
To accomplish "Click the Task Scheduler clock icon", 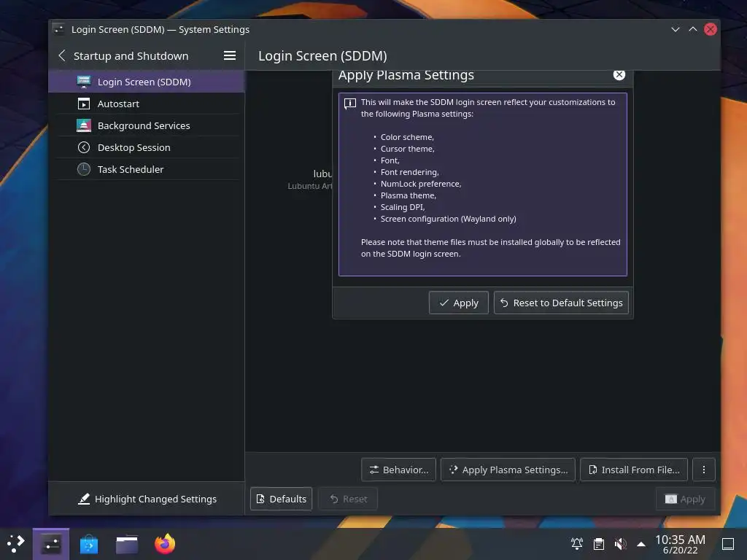I will tap(84, 169).
